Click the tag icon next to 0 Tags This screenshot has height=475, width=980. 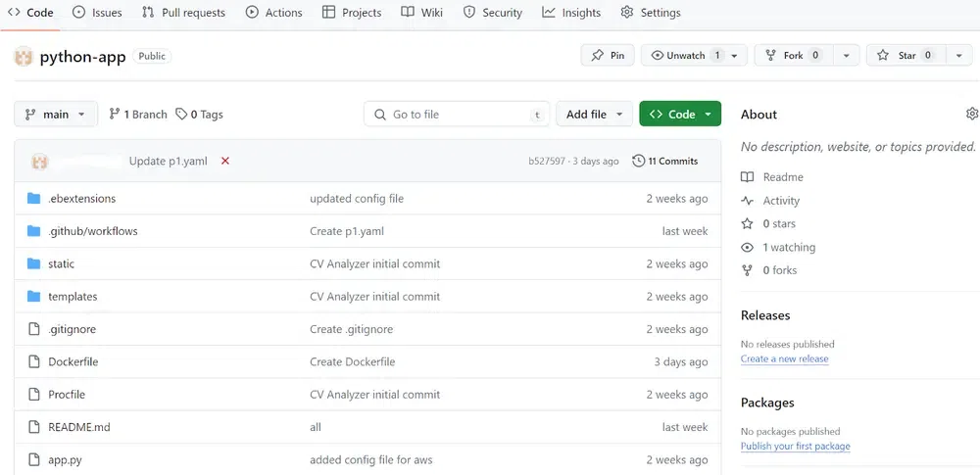click(x=181, y=115)
